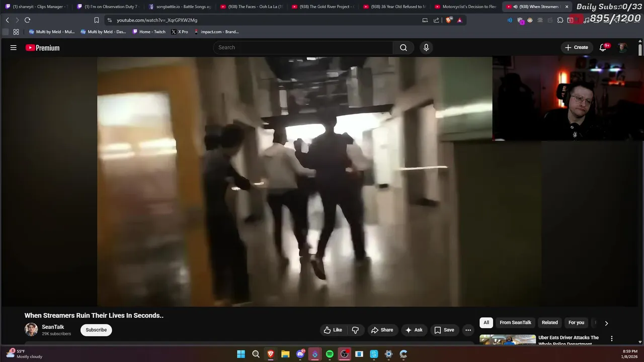Switch to songbattle.io tab
The width and height of the screenshot is (644, 362).
click(179, 7)
